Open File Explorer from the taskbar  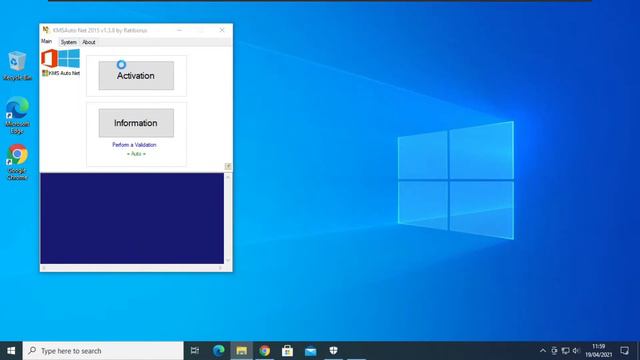242,351
